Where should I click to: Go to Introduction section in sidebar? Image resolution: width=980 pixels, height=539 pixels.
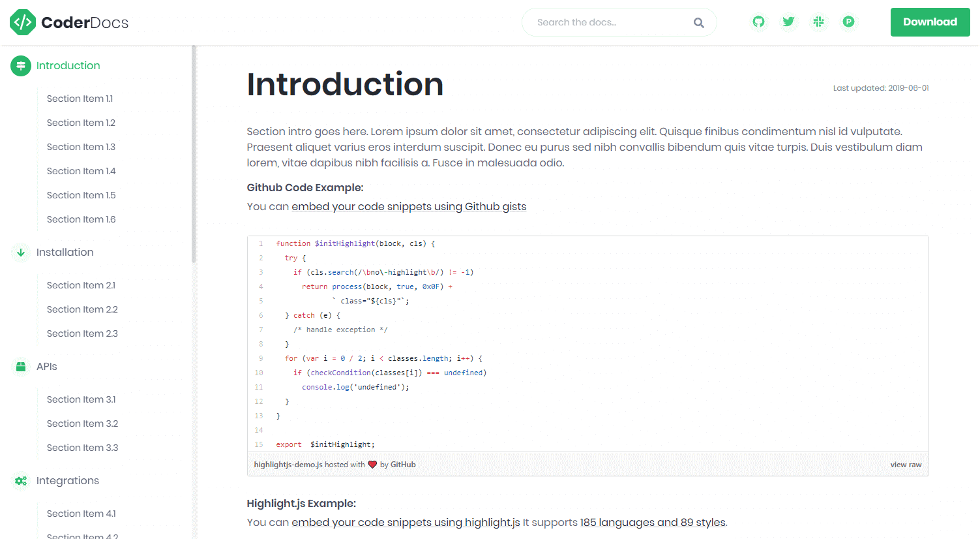(68, 66)
